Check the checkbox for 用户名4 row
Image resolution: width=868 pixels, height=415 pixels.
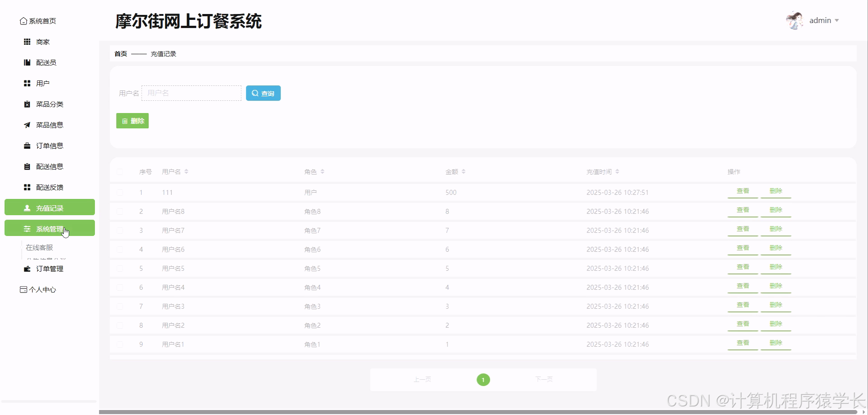(120, 288)
